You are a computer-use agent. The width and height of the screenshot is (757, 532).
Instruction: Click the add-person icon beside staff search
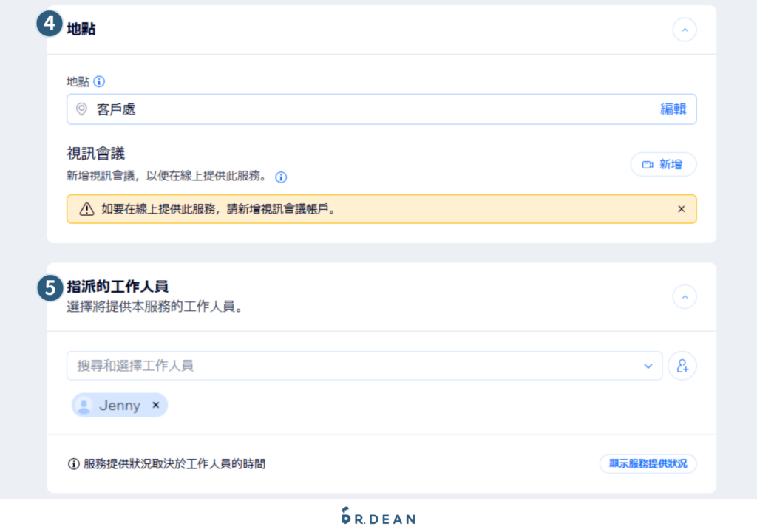tap(682, 366)
